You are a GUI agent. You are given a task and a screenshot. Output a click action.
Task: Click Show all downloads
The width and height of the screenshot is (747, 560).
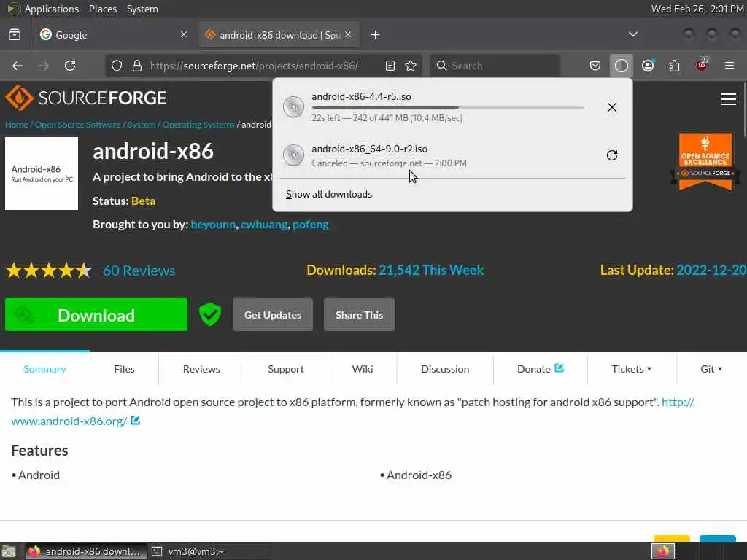(329, 194)
